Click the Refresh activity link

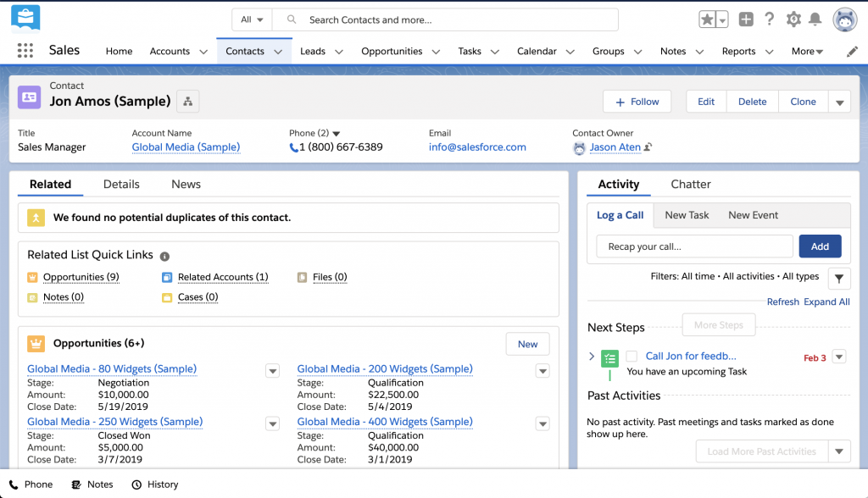(x=782, y=302)
